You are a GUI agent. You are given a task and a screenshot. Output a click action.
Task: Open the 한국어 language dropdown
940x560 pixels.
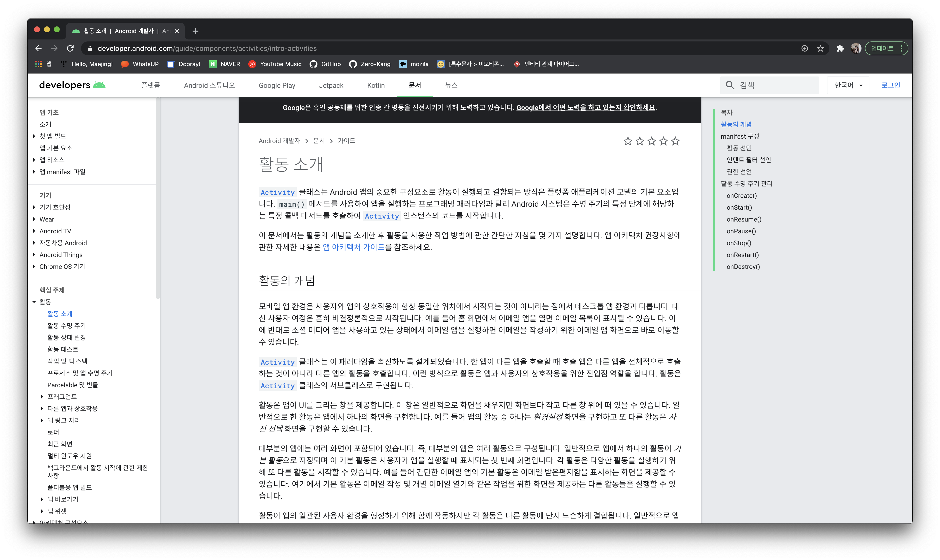pos(848,85)
